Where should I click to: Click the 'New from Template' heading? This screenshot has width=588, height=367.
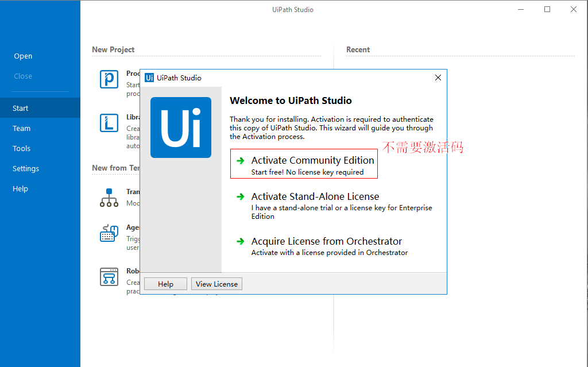coord(116,168)
